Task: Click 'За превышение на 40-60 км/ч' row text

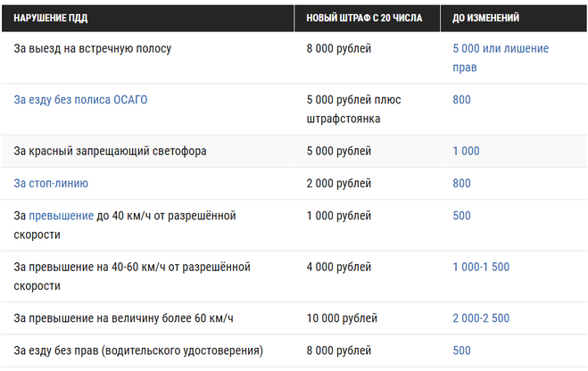Action: coord(132,276)
